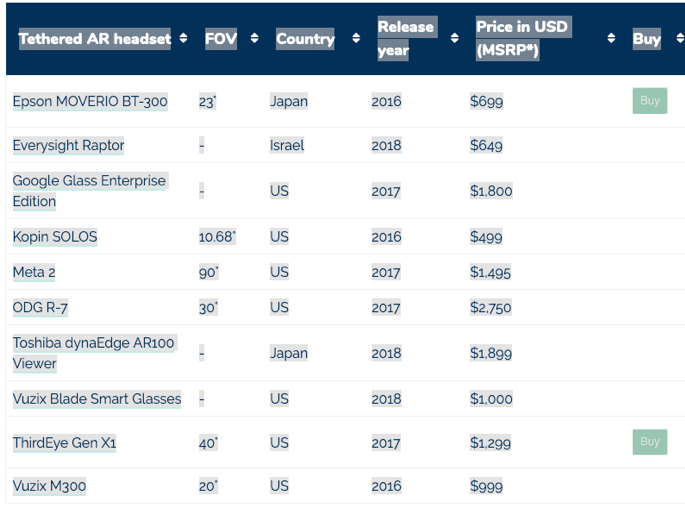The image size is (685, 514).
Task: Sort by price using the MSRP sort arrows
Action: pos(611,39)
